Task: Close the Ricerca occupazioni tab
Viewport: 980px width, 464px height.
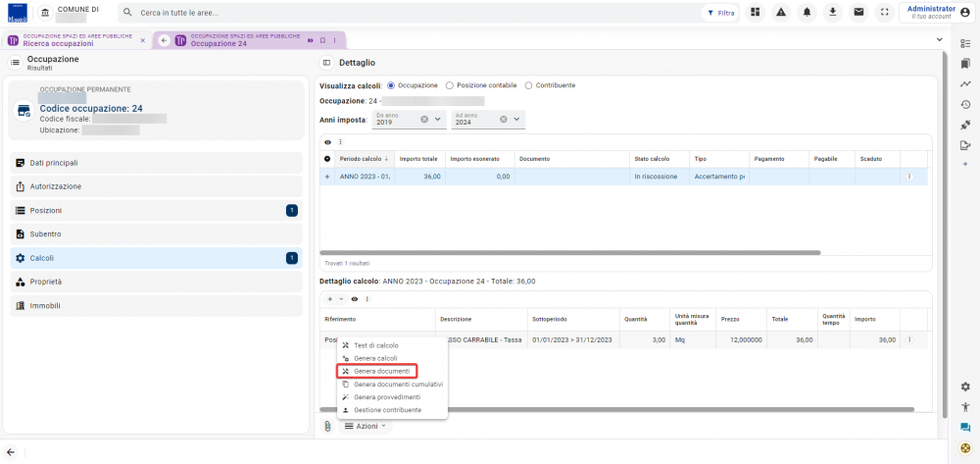Action: pos(142,40)
